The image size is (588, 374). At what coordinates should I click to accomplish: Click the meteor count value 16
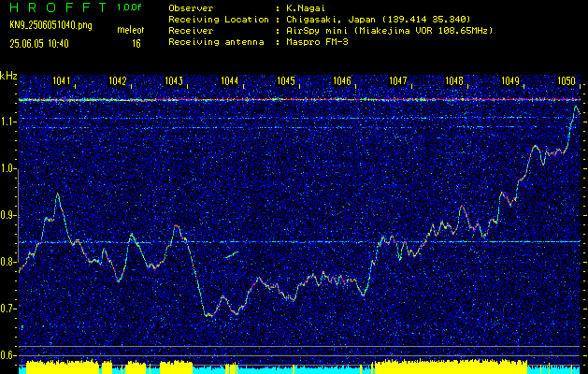(x=136, y=44)
